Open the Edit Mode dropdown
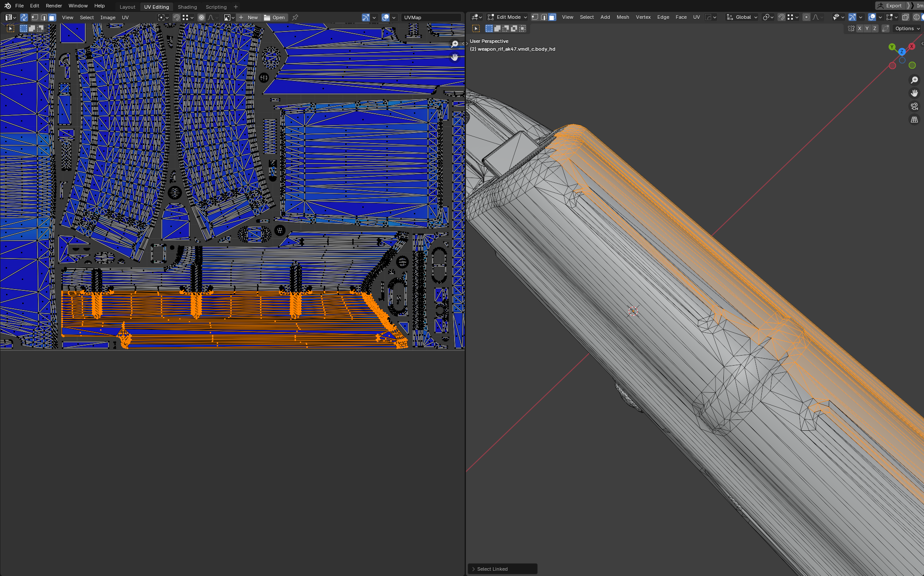924x576 pixels. pyautogui.click(x=508, y=17)
